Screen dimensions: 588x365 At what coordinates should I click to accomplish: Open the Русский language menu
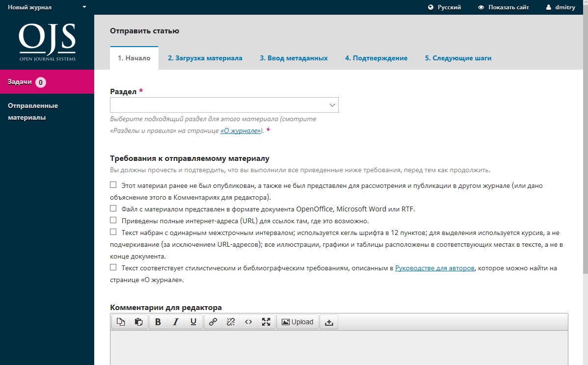point(444,7)
